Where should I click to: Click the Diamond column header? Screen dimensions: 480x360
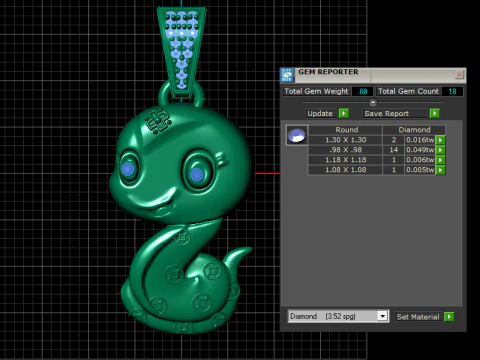[x=414, y=130]
